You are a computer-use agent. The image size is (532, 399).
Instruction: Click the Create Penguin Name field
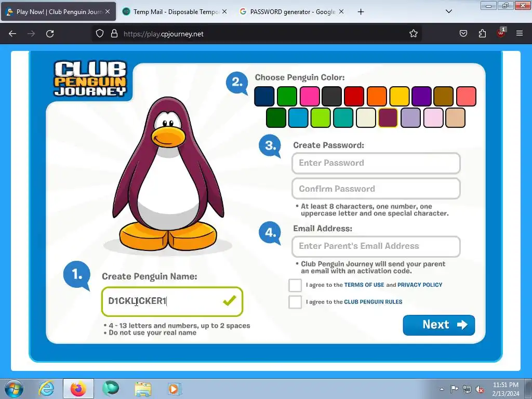[172, 301]
